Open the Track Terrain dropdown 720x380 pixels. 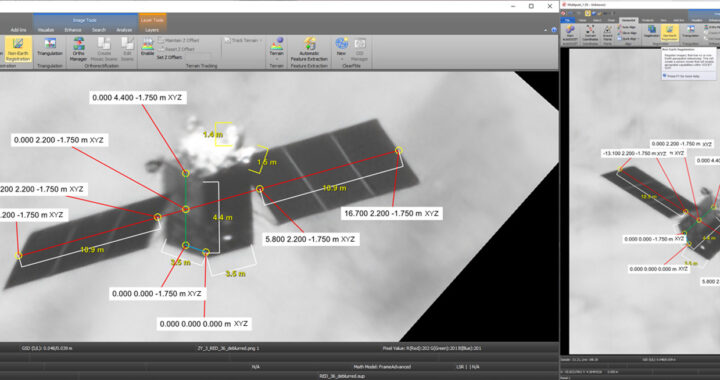click(242, 40)
